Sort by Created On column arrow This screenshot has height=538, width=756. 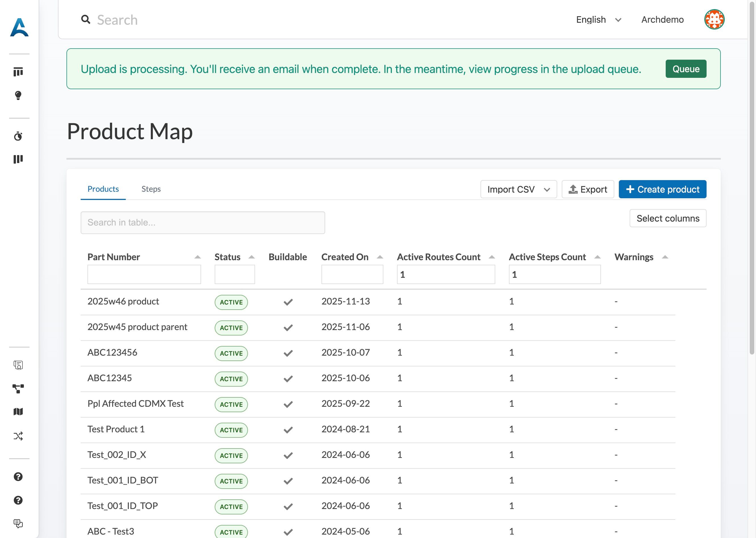click(380, 257)
